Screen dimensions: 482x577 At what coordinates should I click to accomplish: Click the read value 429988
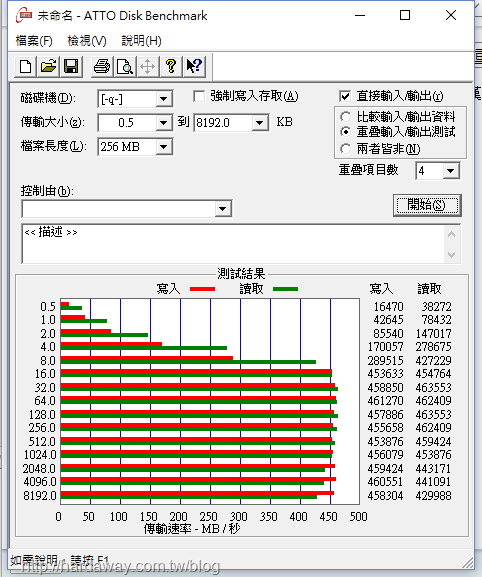433,496
